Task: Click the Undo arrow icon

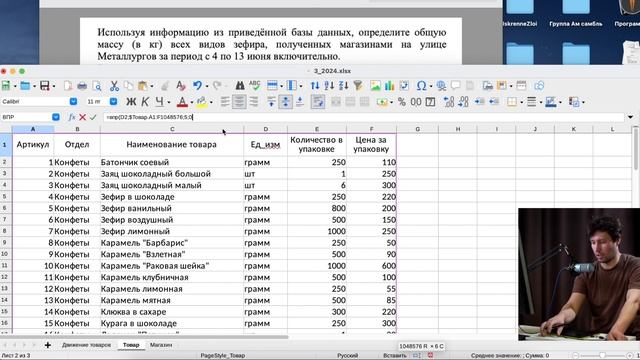Action: [197, 86]
